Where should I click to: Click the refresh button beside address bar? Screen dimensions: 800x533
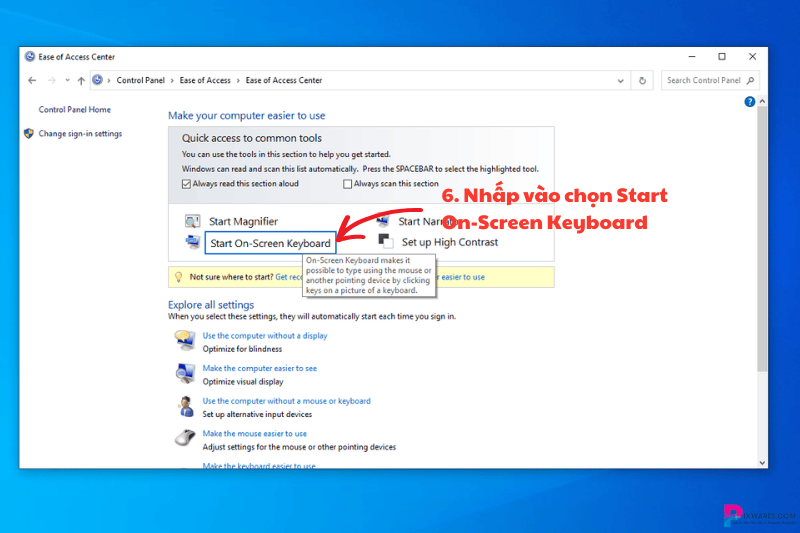[x=644, y=80]
